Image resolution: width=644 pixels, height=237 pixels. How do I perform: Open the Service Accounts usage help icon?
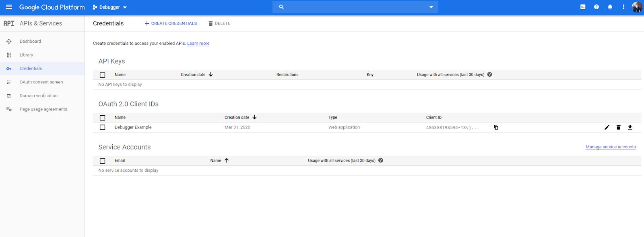[381, 160]
